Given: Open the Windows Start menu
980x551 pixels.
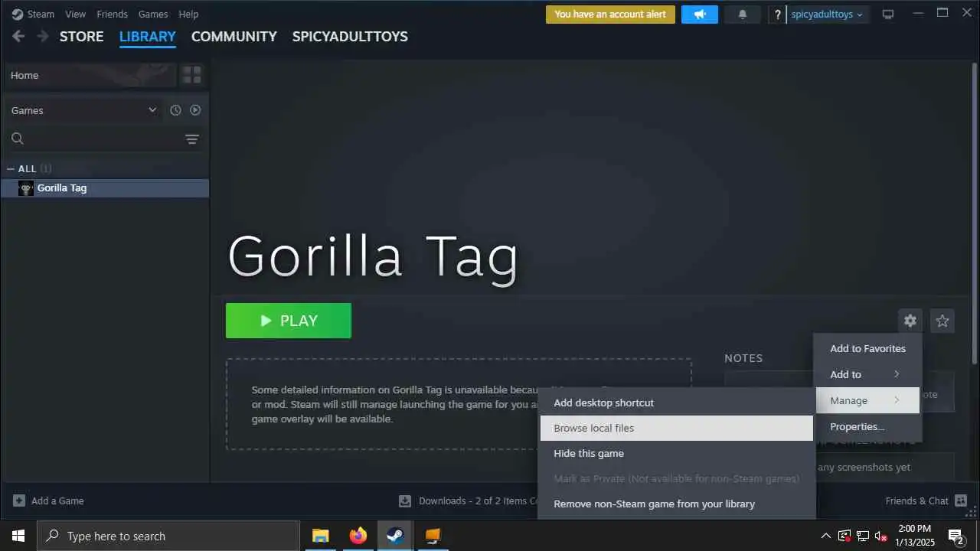Looking at the screenshot, I should (x=18, y=536).
